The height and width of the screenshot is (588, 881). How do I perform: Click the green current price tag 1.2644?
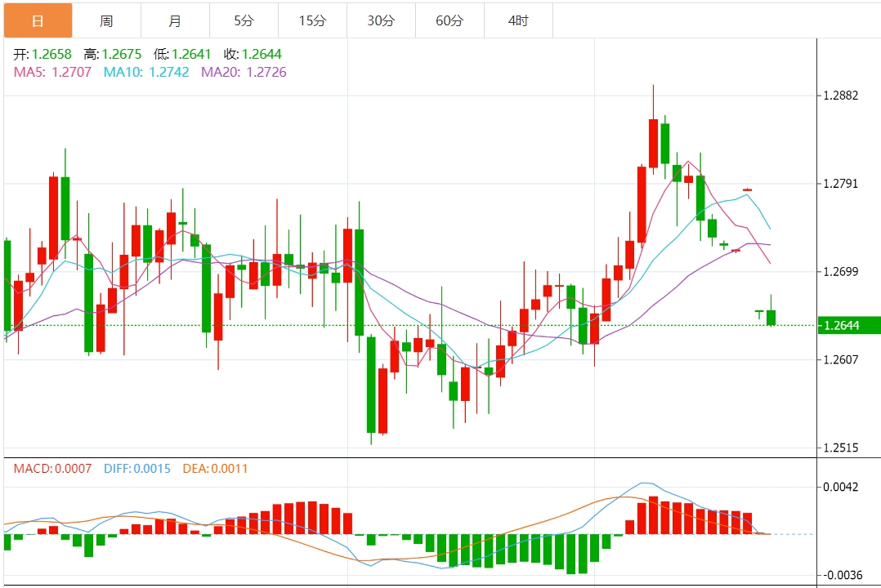849,325
